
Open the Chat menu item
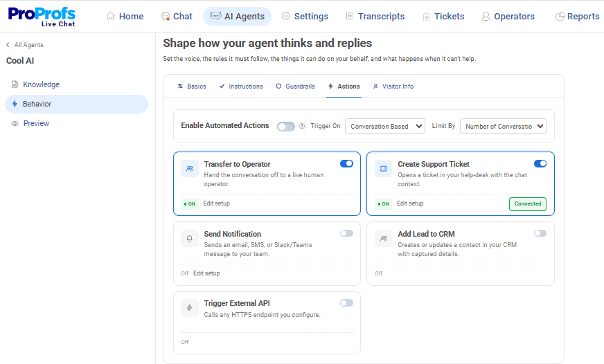(177, 16)
